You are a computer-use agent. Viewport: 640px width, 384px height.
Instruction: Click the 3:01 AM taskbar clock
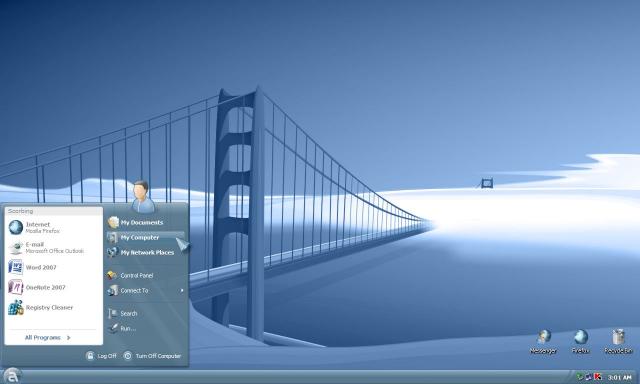click(619, 378)
